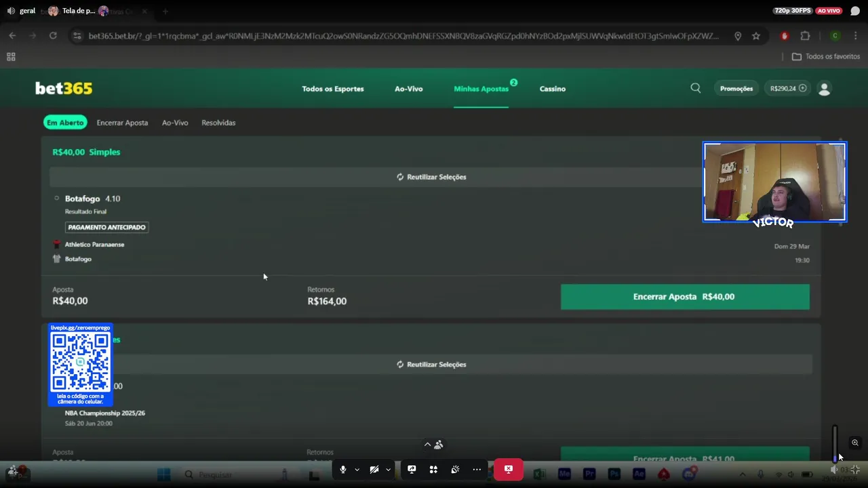868x488 pixels.
Task: Click the Victor webcam overlay
Action: (774, 182)
